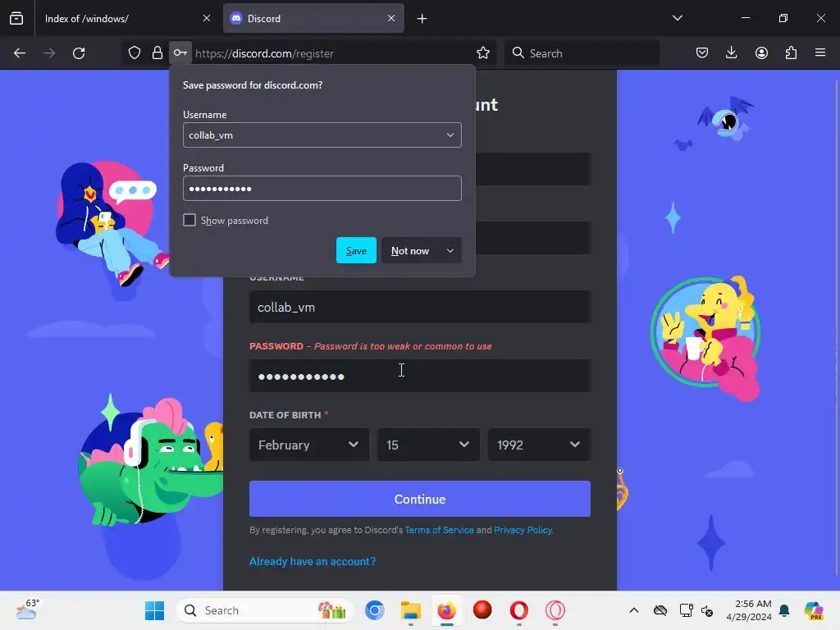Image resolution: width=840 pixels, height=630 pixels.
Task: Save the password for discord.com
Action: [356, 250]
